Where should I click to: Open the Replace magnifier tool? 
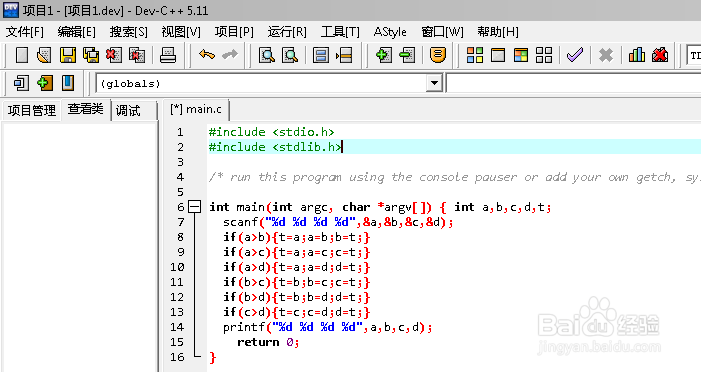[x=290, y=55]
